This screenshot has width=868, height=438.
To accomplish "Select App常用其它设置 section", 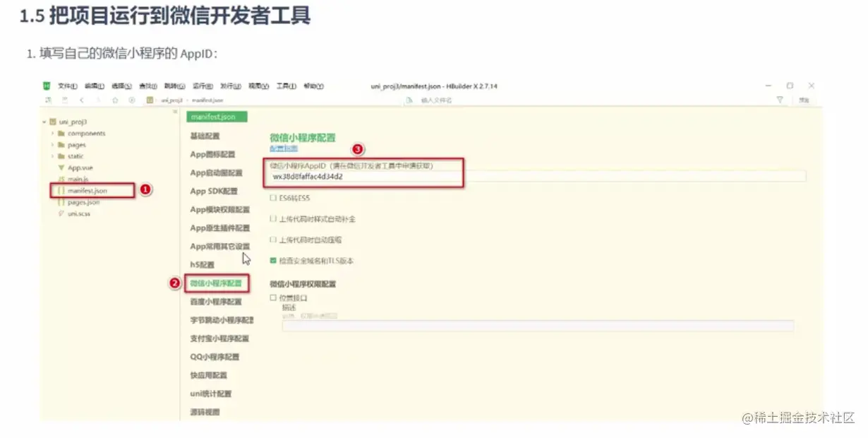I will coord(219,246).
